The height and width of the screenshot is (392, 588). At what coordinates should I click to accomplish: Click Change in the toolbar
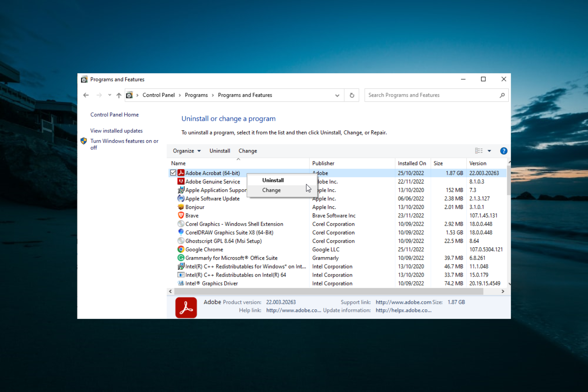[248, 151]
